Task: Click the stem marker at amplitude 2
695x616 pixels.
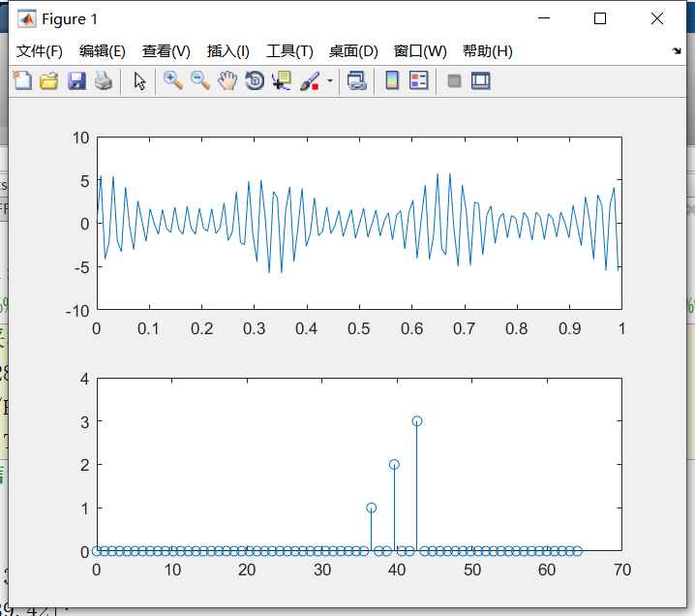Action: click(394, 464)
